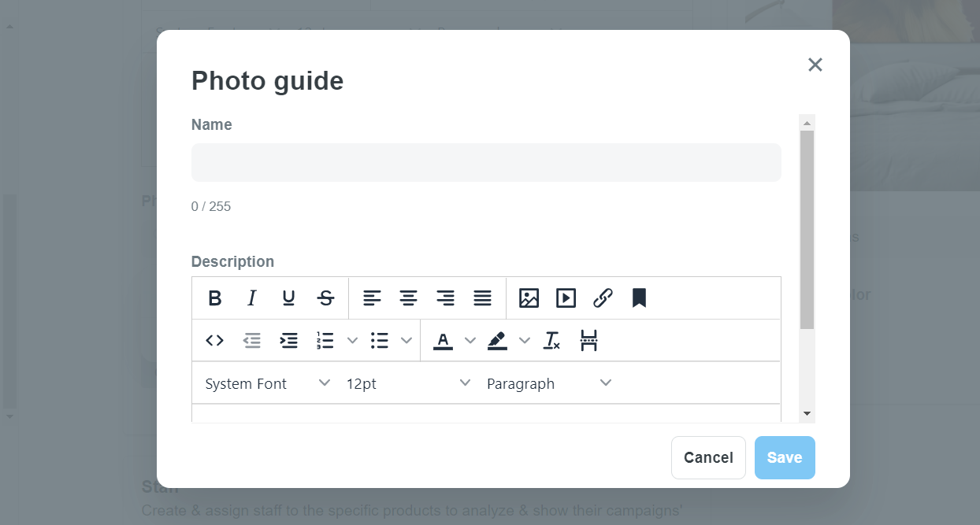Align text to the right
This screenshot has width=980, height=525.
point(446,298)
